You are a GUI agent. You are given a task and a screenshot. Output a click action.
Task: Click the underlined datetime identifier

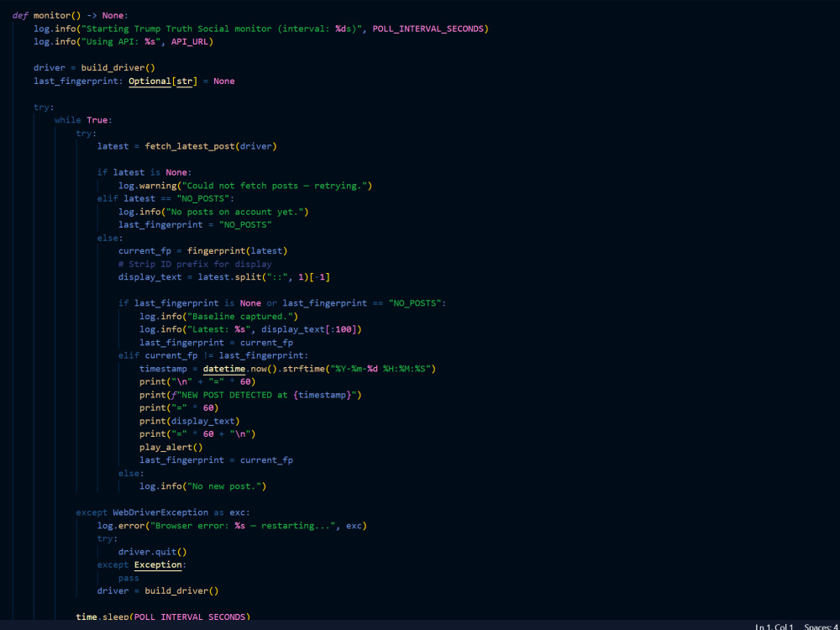point(224,369)
